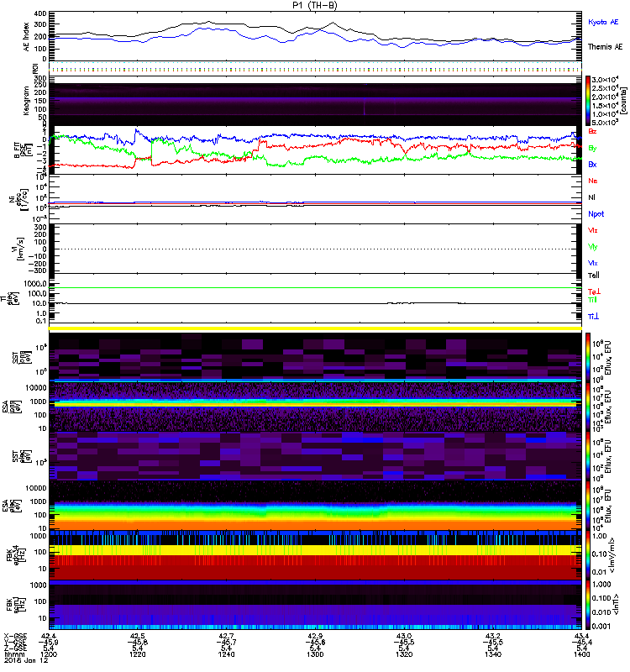This screenshot has width=630, height=672.
Task: Click the Keogram counts color bar
Action: coord(589,101)
